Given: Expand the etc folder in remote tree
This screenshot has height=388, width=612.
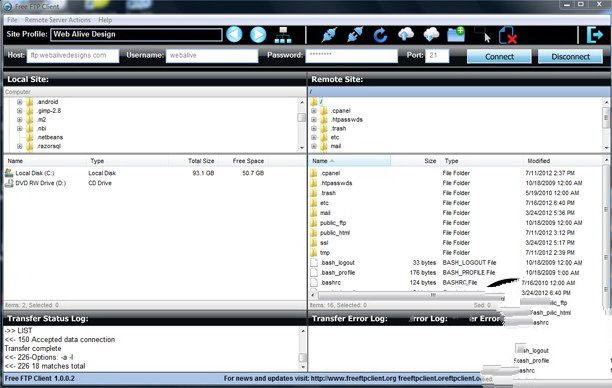Looking at the screenshot, I should [314, 137].
